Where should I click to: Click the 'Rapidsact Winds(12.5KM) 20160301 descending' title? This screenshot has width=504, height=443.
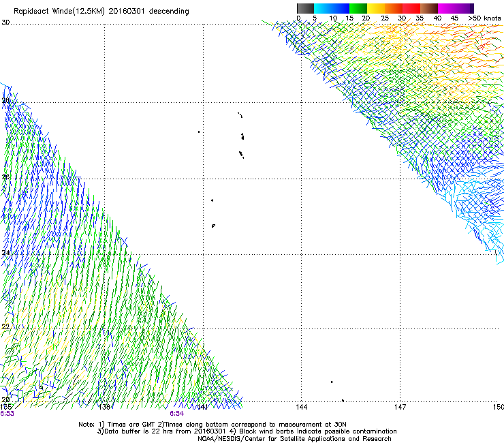(101, 11)
